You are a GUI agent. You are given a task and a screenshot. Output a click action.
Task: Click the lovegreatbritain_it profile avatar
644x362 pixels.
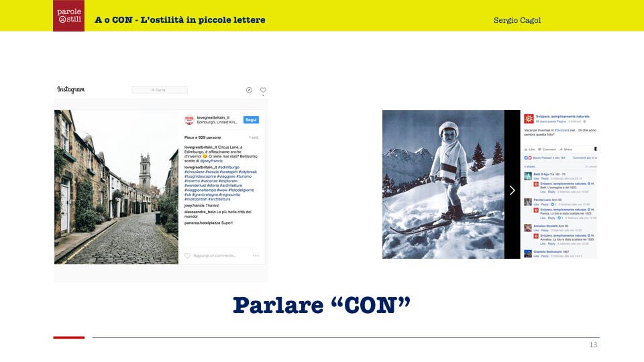click(x=189, y=120)
